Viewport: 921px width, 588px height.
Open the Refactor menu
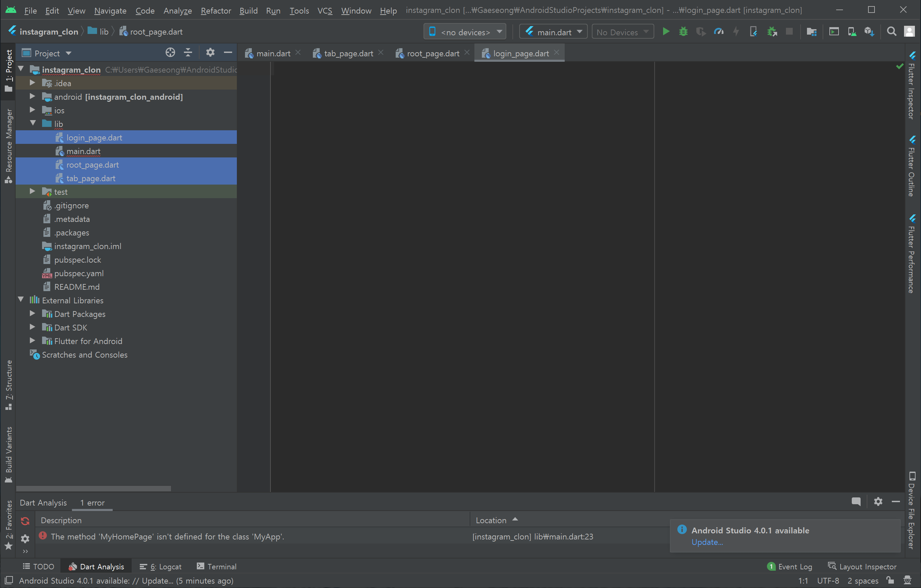(x=216, y=10)
